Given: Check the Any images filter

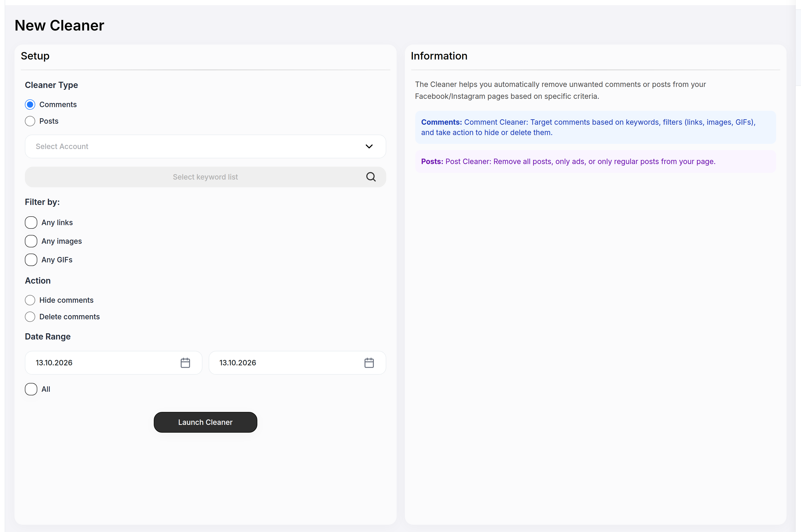Looking at the screenshot, I should coord(31,241).
